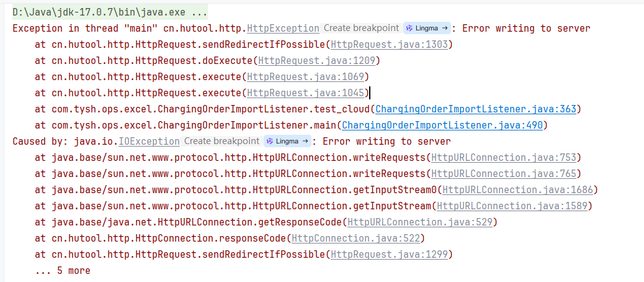Open the HttpException class link

click(283, 28)
